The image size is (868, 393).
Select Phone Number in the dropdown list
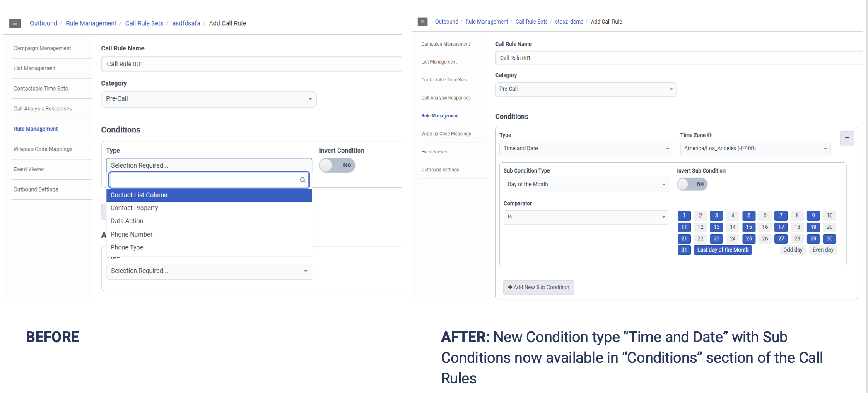pos(131,235)
